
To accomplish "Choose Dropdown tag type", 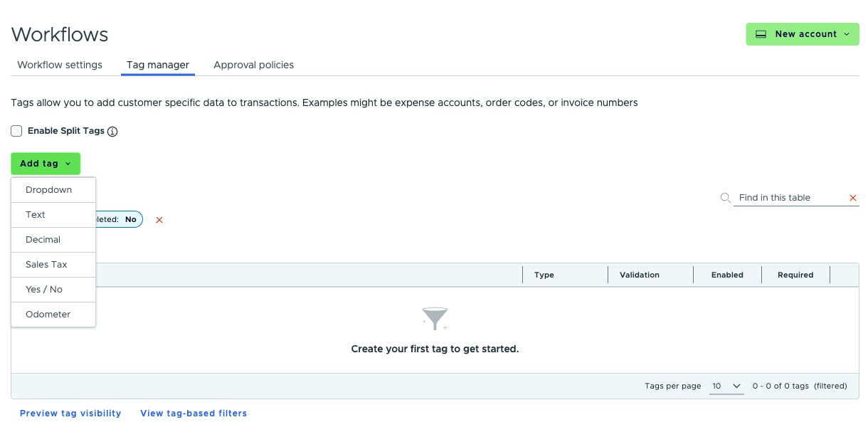I will 53,190.
